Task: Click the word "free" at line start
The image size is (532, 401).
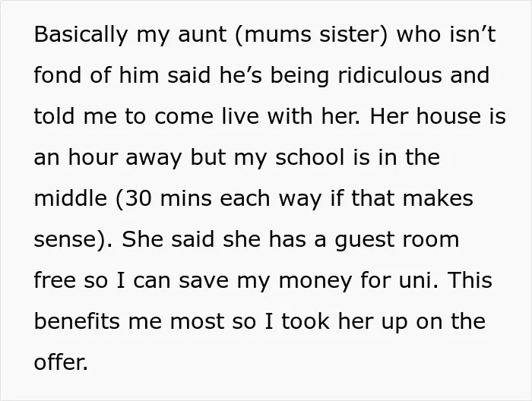Action: [x=55, y=281]
